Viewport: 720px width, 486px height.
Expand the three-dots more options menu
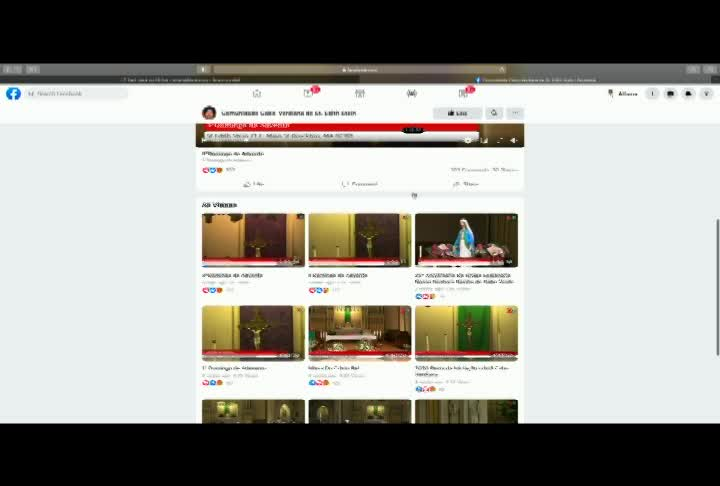point(515,113)
